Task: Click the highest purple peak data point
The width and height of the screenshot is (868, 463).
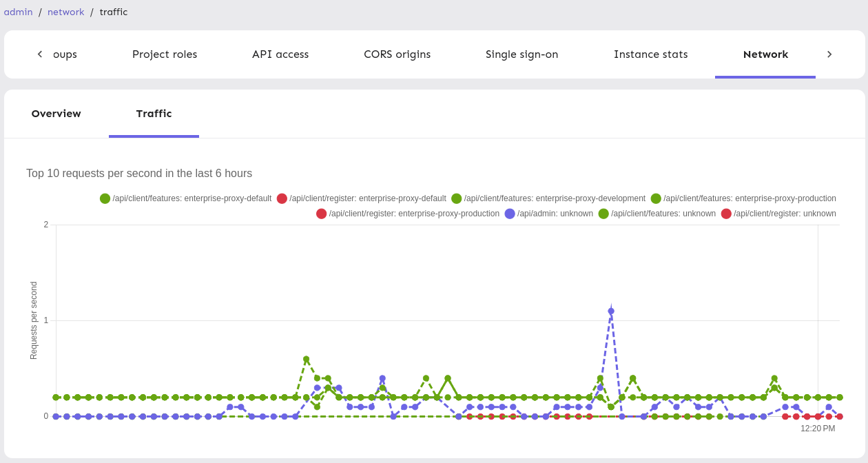Action: coord(611,311)
